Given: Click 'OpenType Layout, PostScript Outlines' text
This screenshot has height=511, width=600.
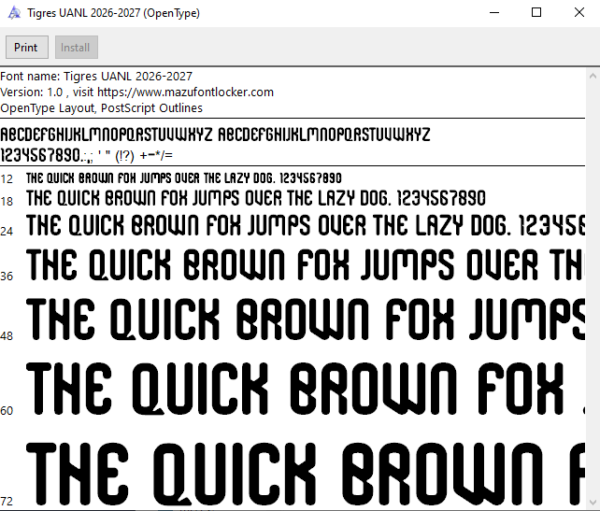Looking at the screenshot, I should click(101, 108).
